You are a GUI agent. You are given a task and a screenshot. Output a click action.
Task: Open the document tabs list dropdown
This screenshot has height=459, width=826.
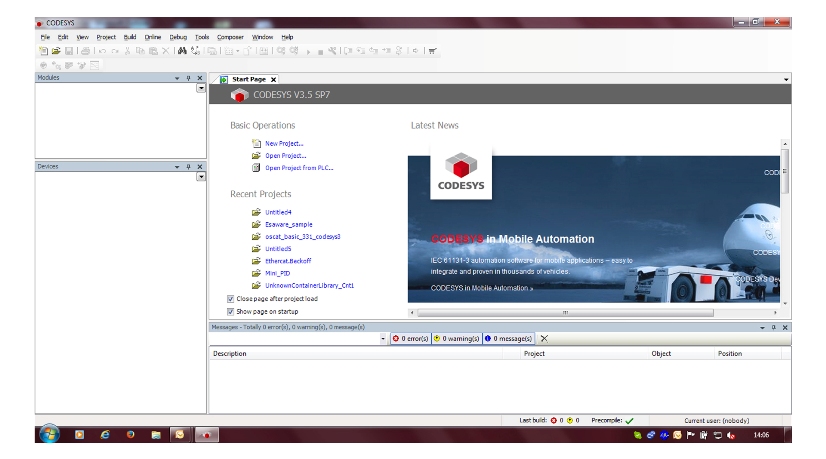(x=786, y=80)
